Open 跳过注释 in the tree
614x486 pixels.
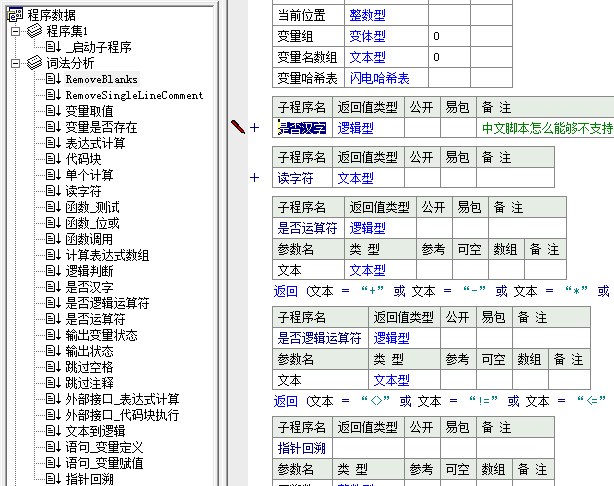(89, 383)
